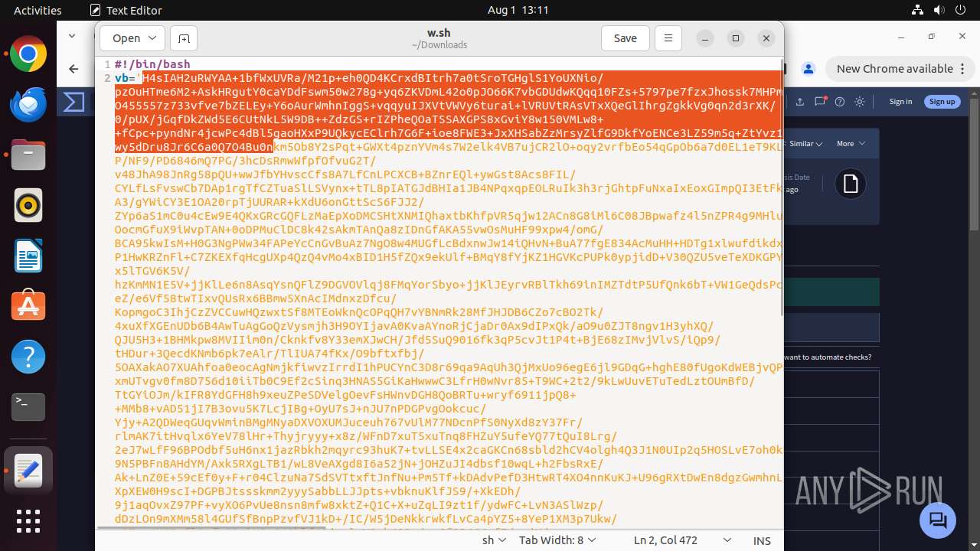The image size is (980, 551).
Task: Click the power icon in system tray
Action: click(x=959, y=10)
